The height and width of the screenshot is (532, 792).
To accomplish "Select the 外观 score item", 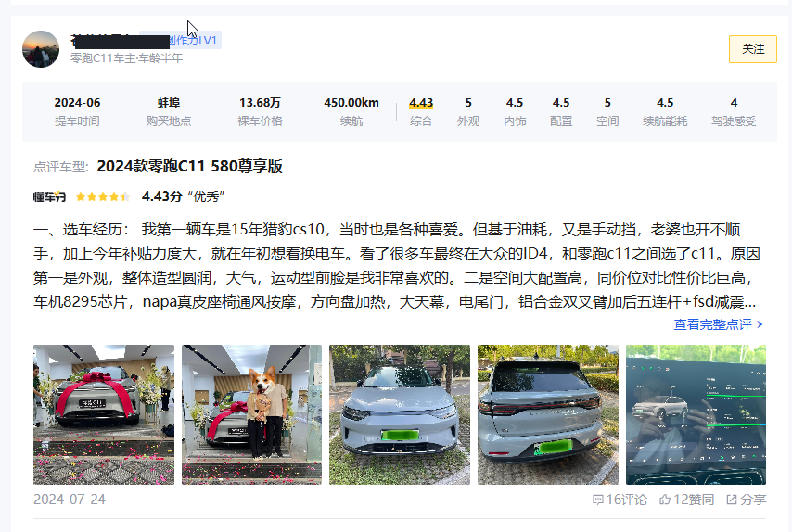I will coord(468,111).
